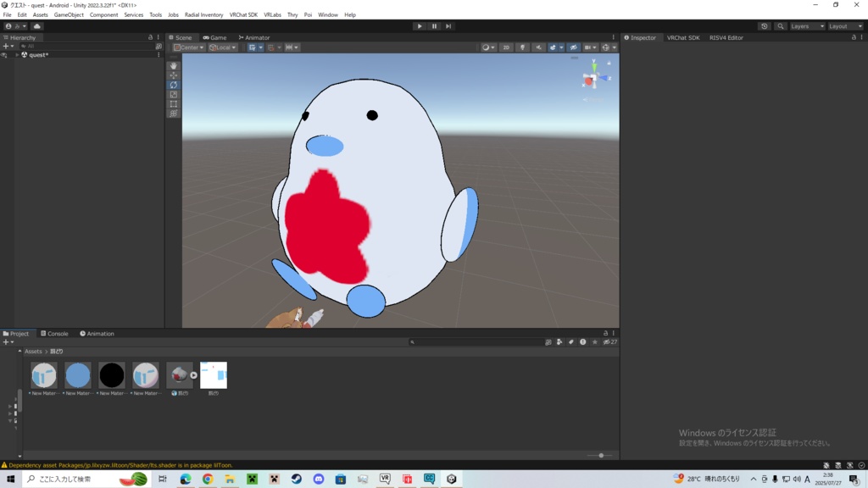
Task: Open the Layout dropdown
Action: pos(845,26)
